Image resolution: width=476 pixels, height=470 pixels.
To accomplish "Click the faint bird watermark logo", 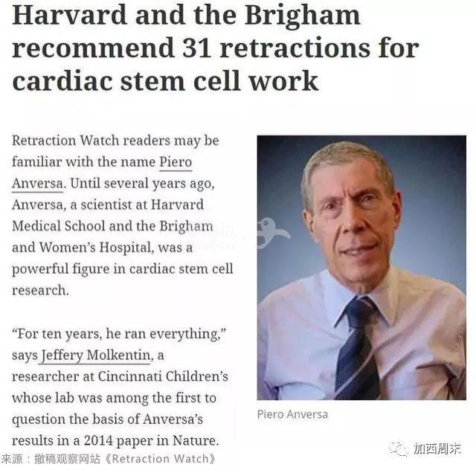I will point(271,234).
